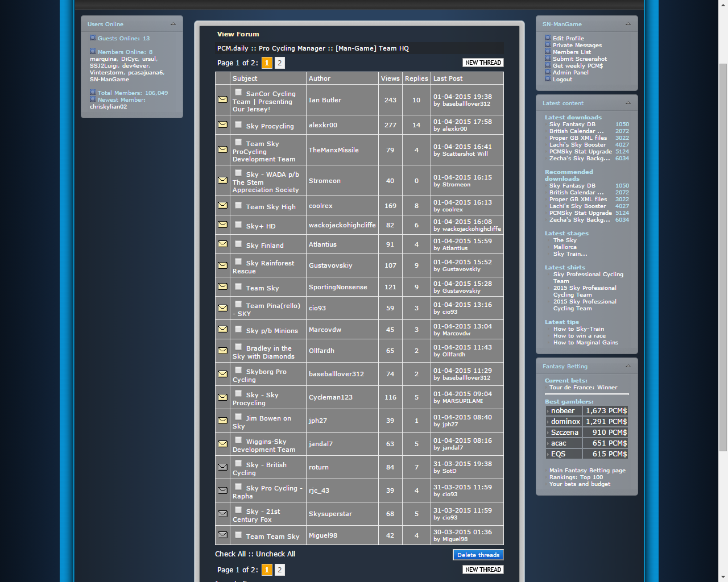Click the icon beside Private Messages
Image resolution: width=728 pixels, height=582 pixels.
pos(548,45)
